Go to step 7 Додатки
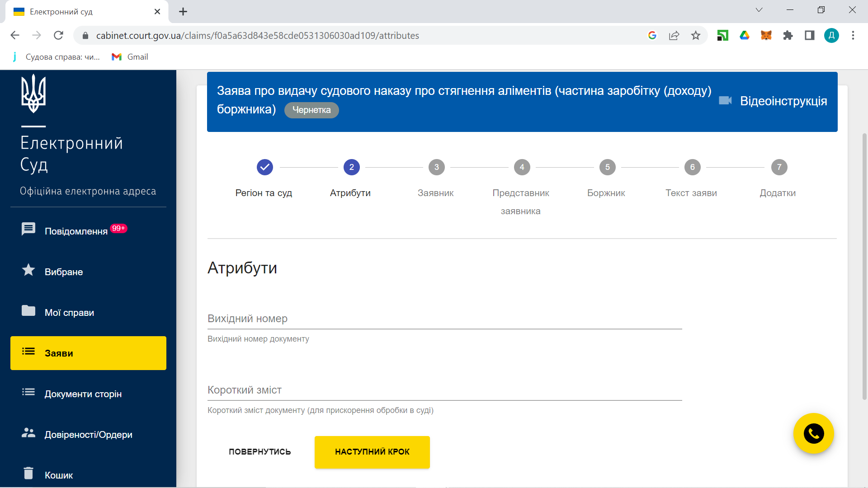Screen dimensions: 868x488 [x=778, y=167]
